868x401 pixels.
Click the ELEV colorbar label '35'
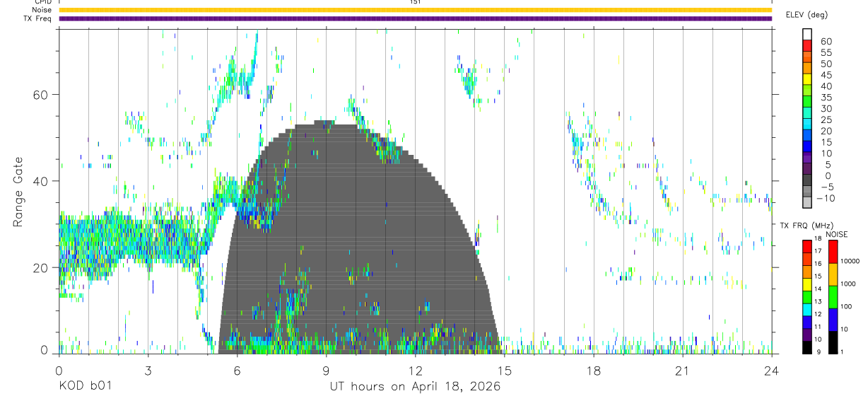coord(826,97)
